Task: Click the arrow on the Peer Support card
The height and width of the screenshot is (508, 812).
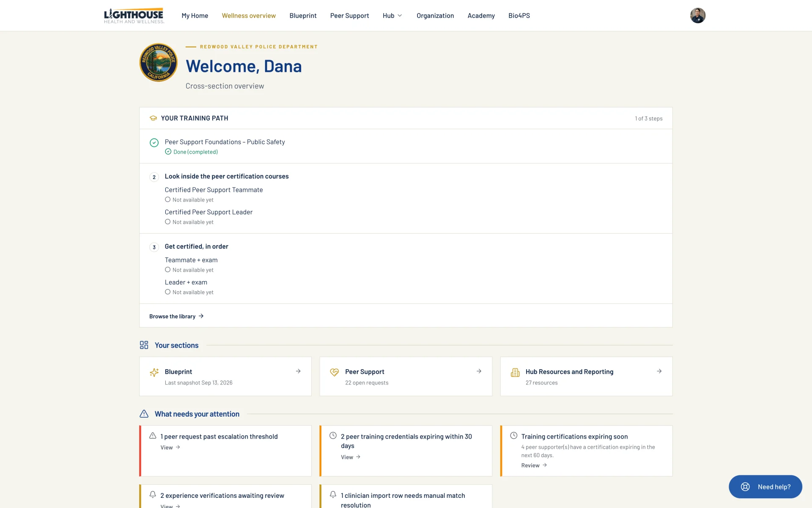Action: [479, 371]
